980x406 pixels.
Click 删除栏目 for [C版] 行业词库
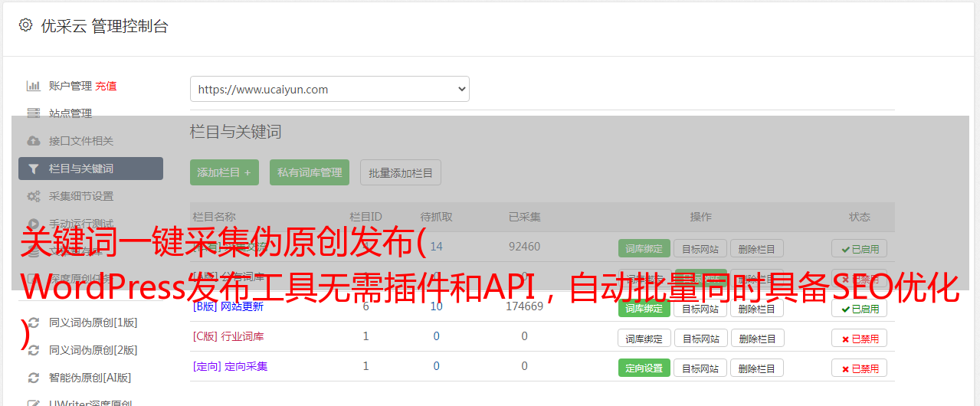coord(756,338)
